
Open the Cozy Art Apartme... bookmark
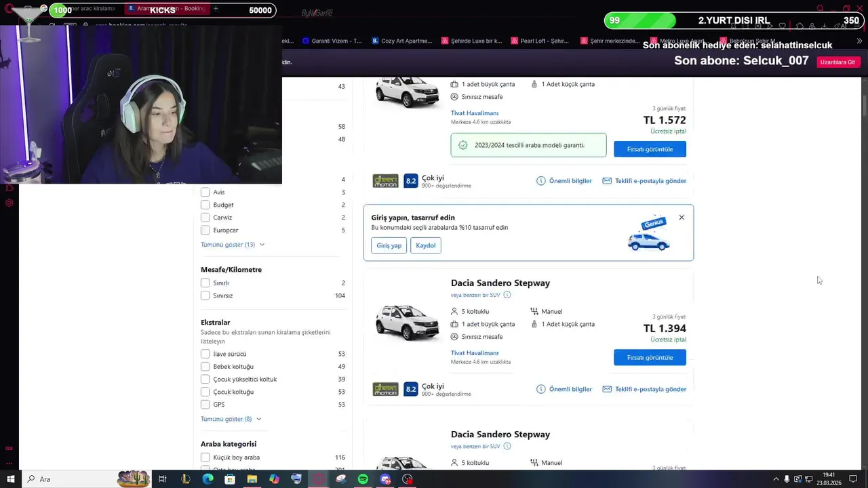401,41
